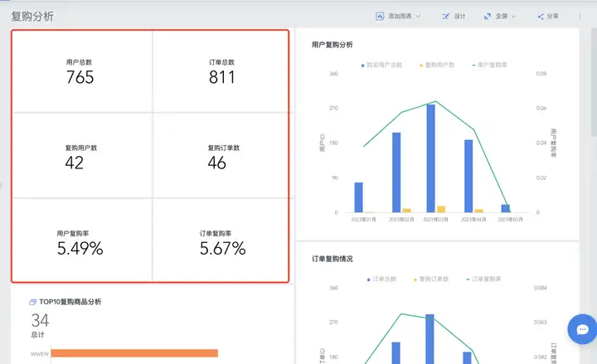Click the 设计 design pencil icon

click(x=445, y=16)
